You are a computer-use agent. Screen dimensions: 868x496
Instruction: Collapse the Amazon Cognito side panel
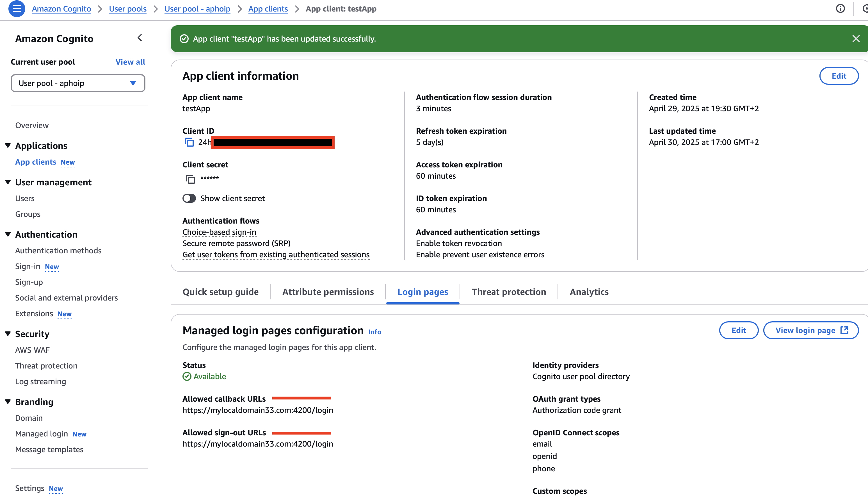click(140, 38)
